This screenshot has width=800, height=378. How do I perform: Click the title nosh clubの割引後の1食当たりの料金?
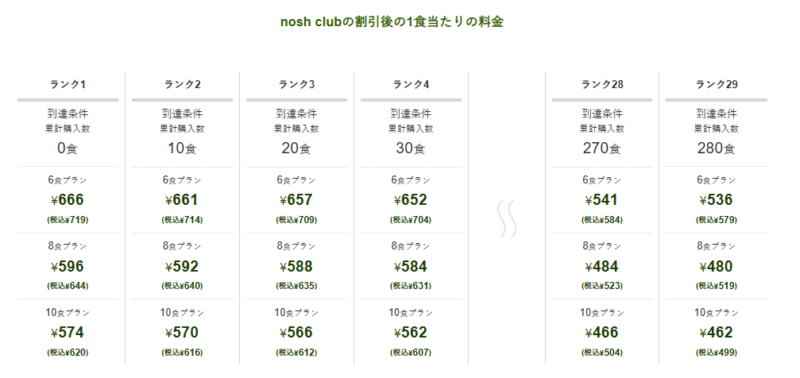[x=392, y=22]
